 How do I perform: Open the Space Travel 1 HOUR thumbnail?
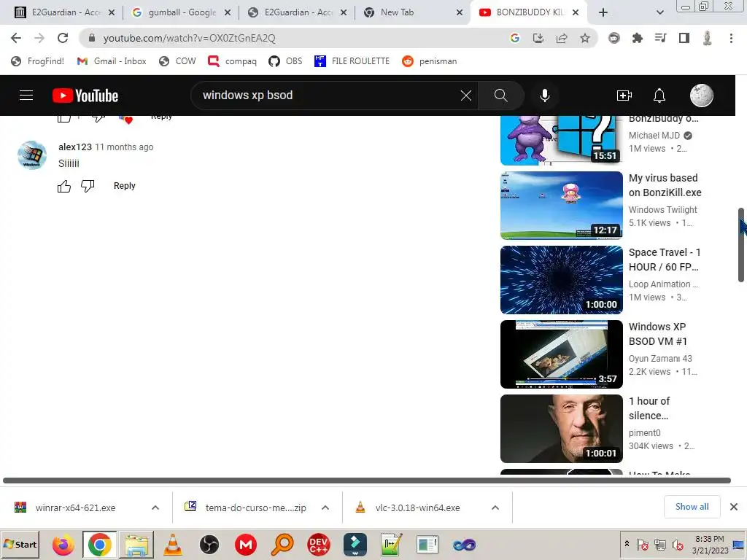pos(561,279)
